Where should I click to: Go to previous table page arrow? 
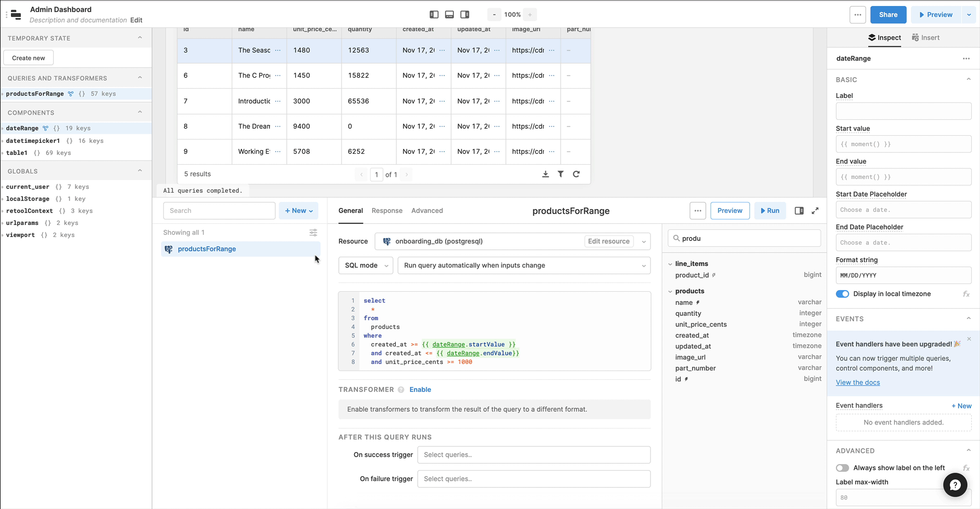point(361,175)
